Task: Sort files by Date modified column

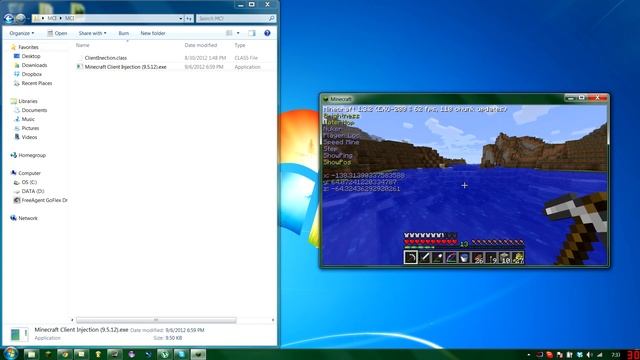Action: pyautogui.click(x=200, y=45)
